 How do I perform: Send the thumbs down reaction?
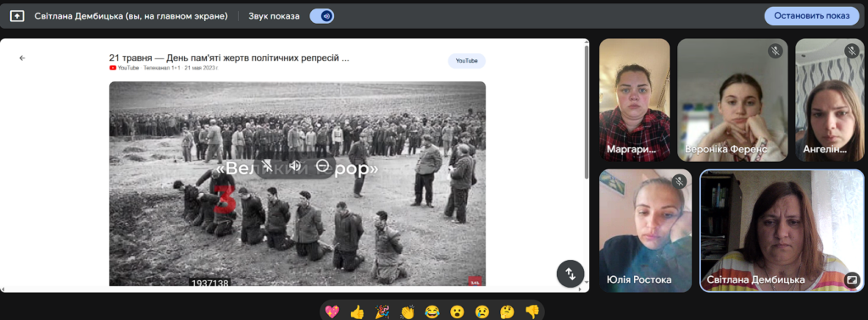(532, 312)
